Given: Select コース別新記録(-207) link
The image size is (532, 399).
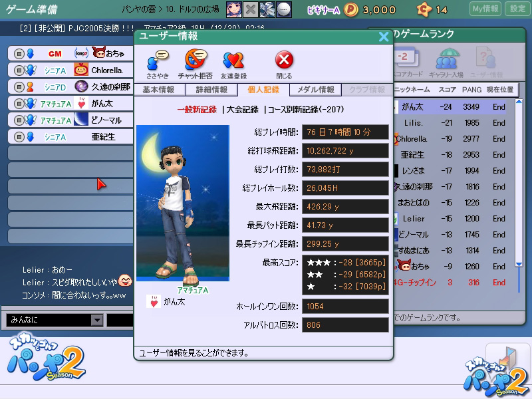Looking at the screenshot, I should click(x=306, y=110).
